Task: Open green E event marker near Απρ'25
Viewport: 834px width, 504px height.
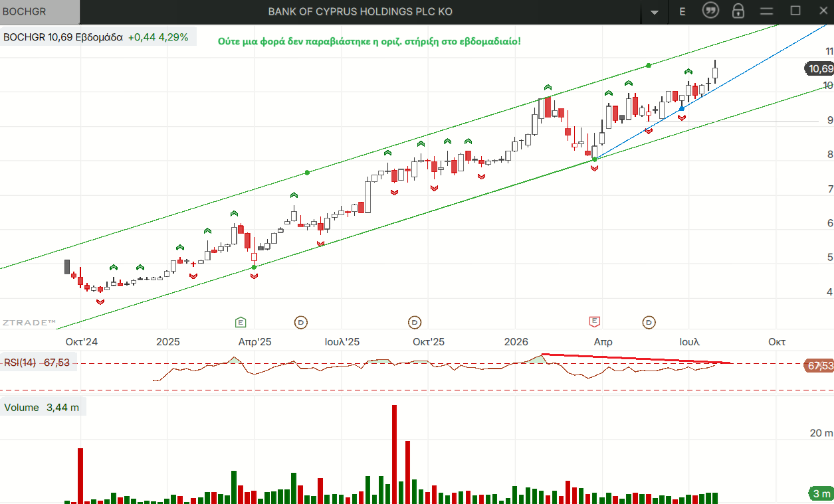Action: point(241,322)
